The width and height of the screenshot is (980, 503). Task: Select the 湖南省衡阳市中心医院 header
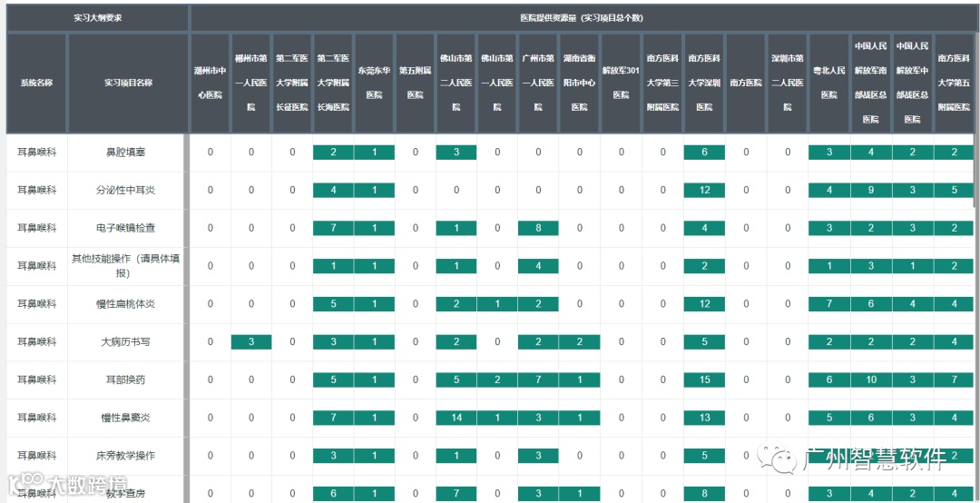point(579,83)
